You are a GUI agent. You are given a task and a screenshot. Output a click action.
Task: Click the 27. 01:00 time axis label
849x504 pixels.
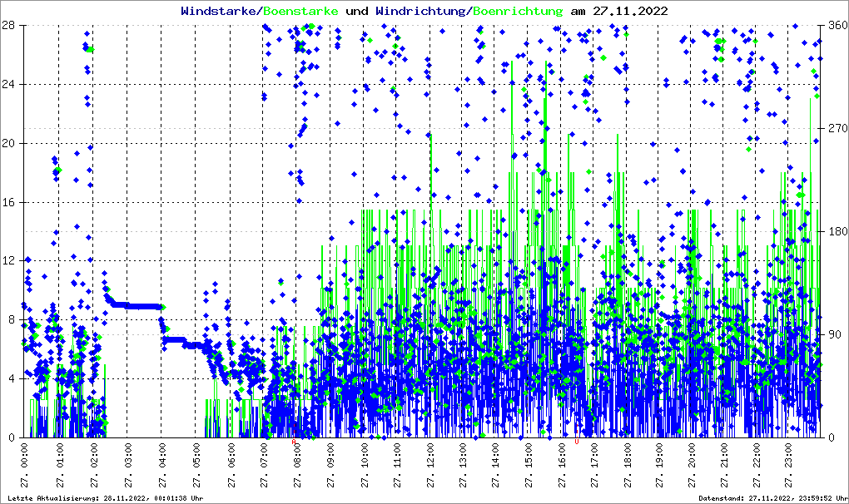(x=60, y=466)
